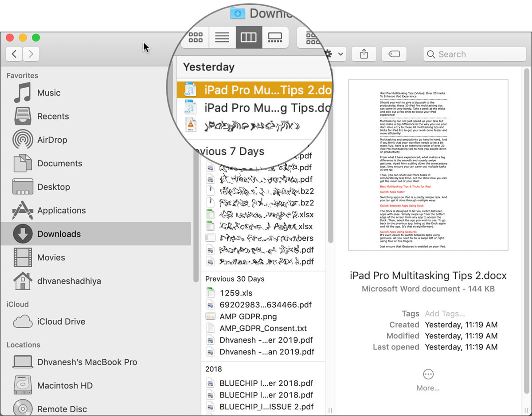Switch to list view in the toolbar
Image resolution: width=532 pixels, height=416 pixels.
tap(222, 37)
